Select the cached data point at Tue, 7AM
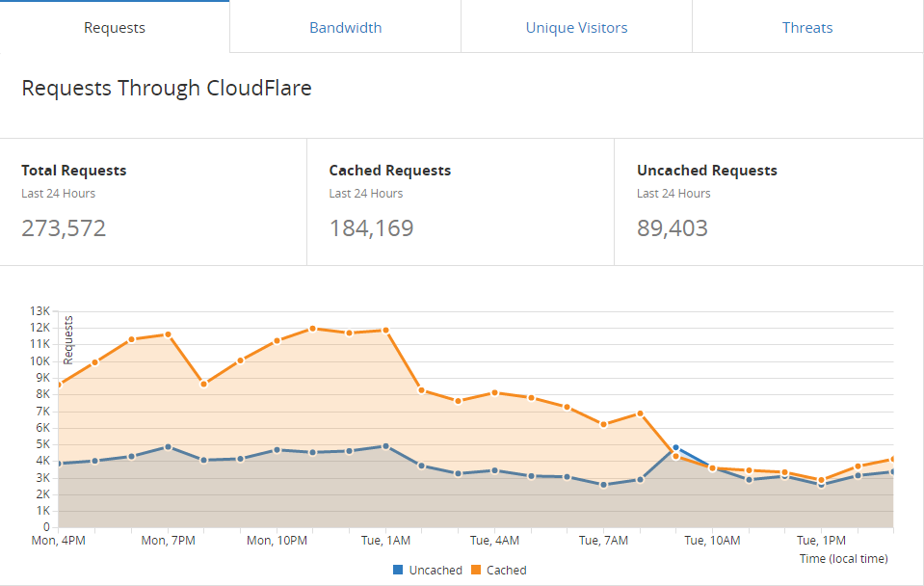Screen dimensions: 924x586 (603, 424)
